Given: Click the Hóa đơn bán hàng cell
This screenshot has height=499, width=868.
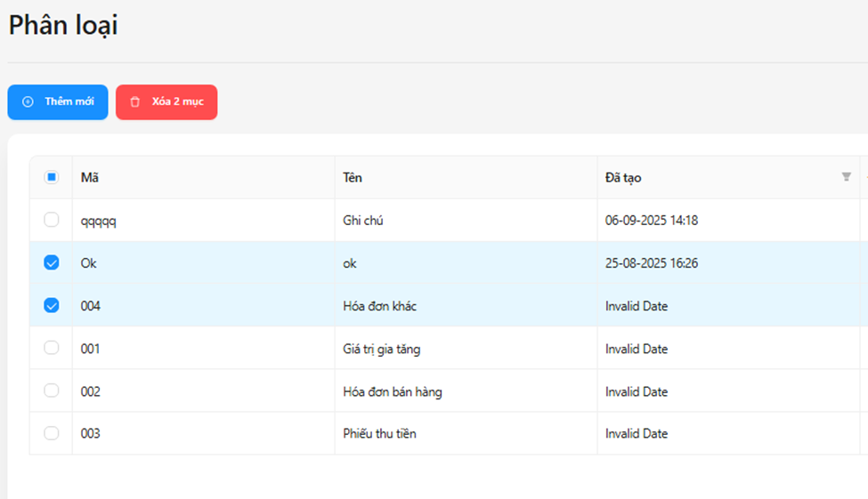Looking at the screenshot, I should 392,391.
